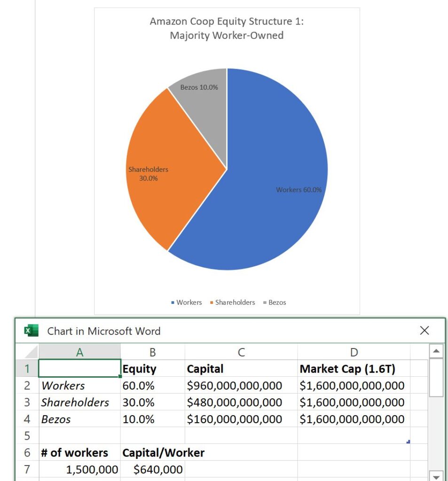Click the 30.0% equity cell
448x481 pixels.
tap(153, 402)
